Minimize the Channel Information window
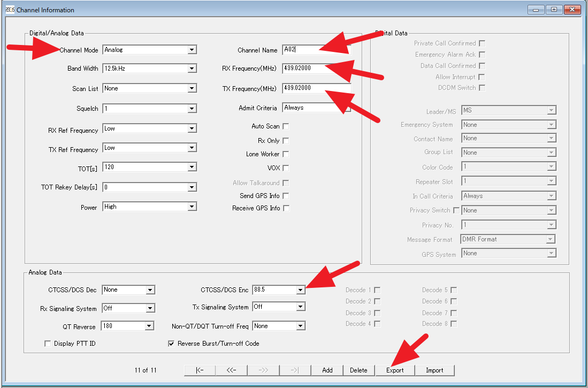The image size is (588, 388). (537, 9)
